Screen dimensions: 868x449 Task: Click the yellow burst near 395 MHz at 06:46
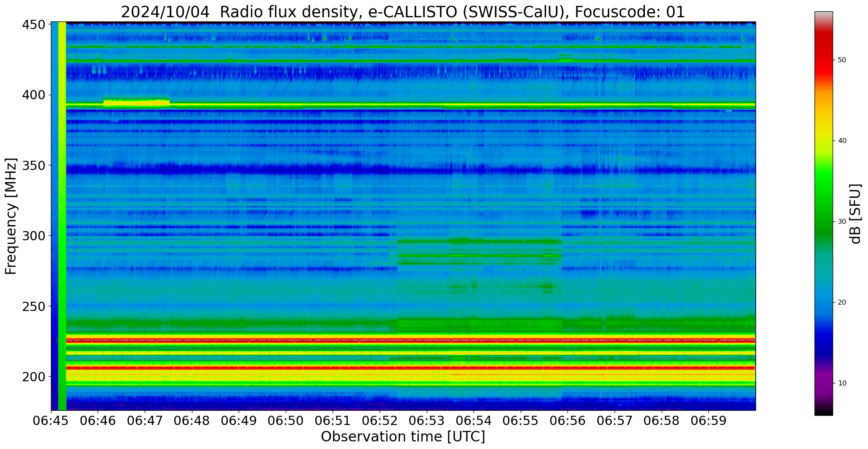[136, 102]
